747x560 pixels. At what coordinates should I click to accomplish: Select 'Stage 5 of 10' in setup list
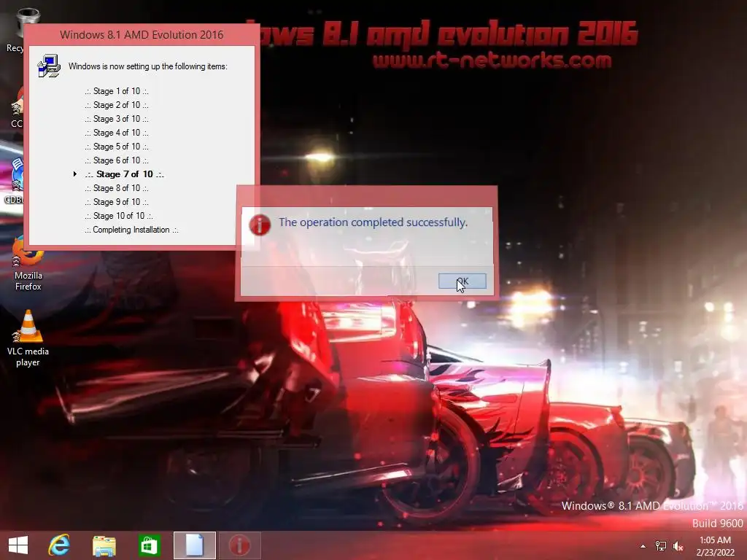coord(117,146)
